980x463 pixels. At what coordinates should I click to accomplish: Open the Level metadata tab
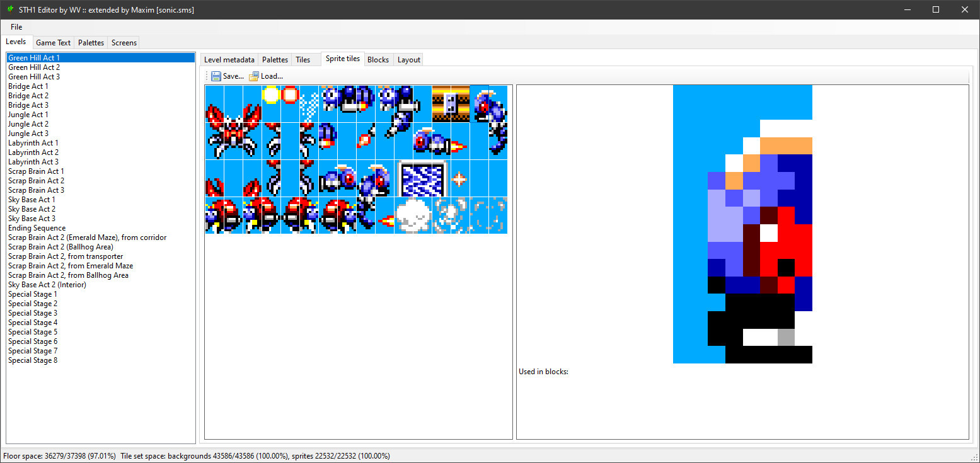pyautogui.click(x=229, y=60)
